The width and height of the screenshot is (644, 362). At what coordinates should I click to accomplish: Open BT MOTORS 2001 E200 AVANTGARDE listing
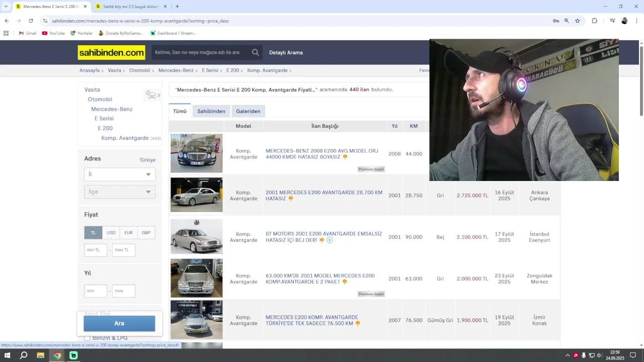(324, 237)
